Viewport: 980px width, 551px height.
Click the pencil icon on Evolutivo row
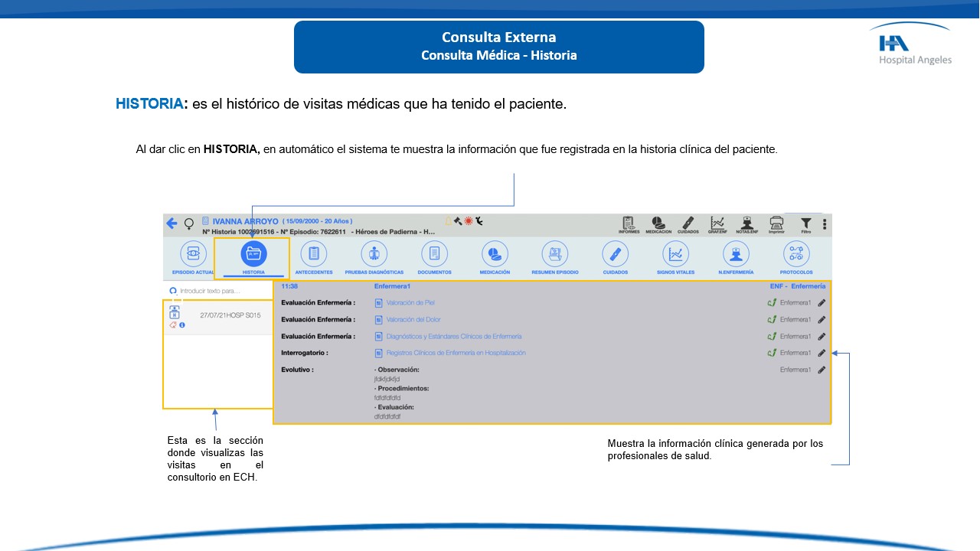(822, 370)
